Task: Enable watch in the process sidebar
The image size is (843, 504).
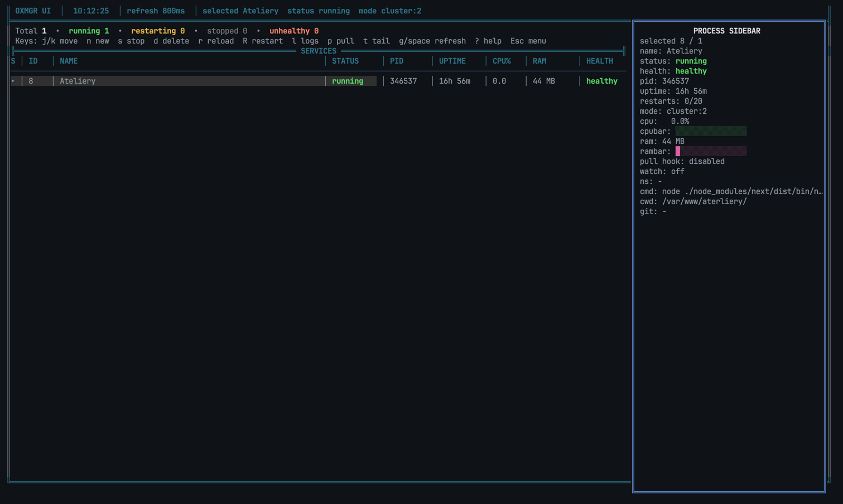Action: (x=662, y=171)
